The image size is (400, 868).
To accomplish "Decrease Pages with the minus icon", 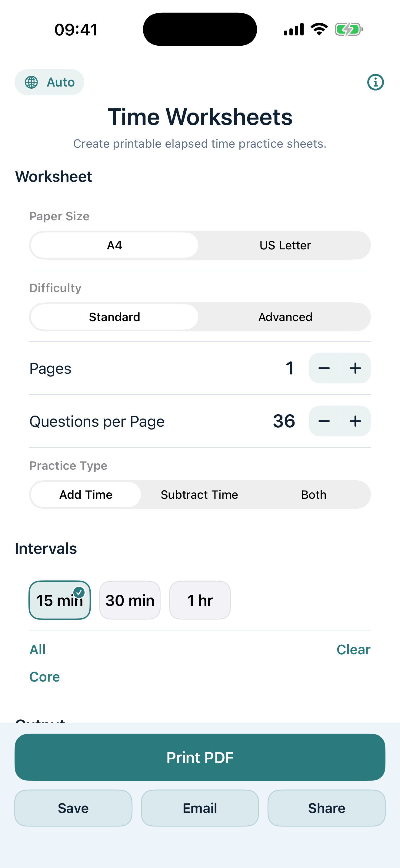I will 324,368.
